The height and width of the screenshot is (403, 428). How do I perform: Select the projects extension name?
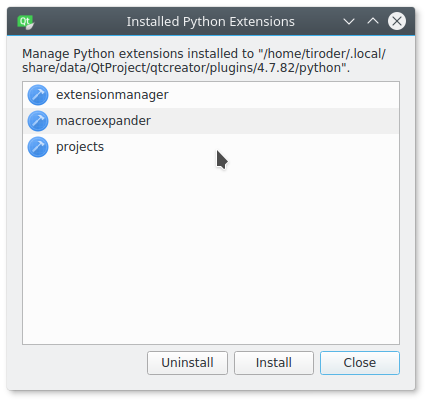[80, 147]
